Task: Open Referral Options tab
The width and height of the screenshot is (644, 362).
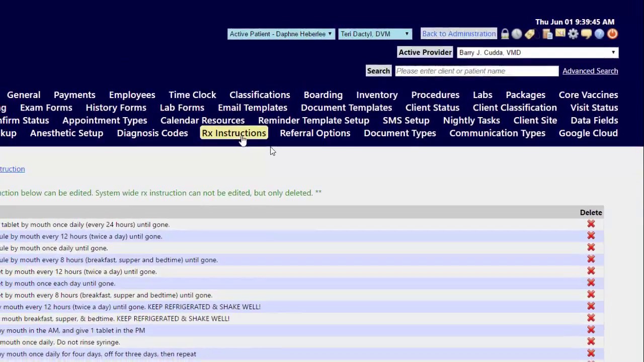Action: [x=315, y=133]
